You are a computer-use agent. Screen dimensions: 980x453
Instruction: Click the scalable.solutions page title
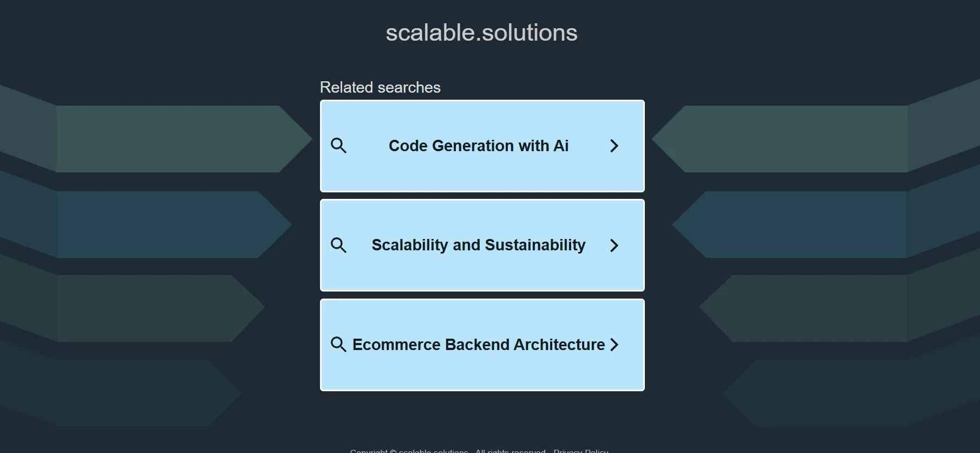coord(481,33)
